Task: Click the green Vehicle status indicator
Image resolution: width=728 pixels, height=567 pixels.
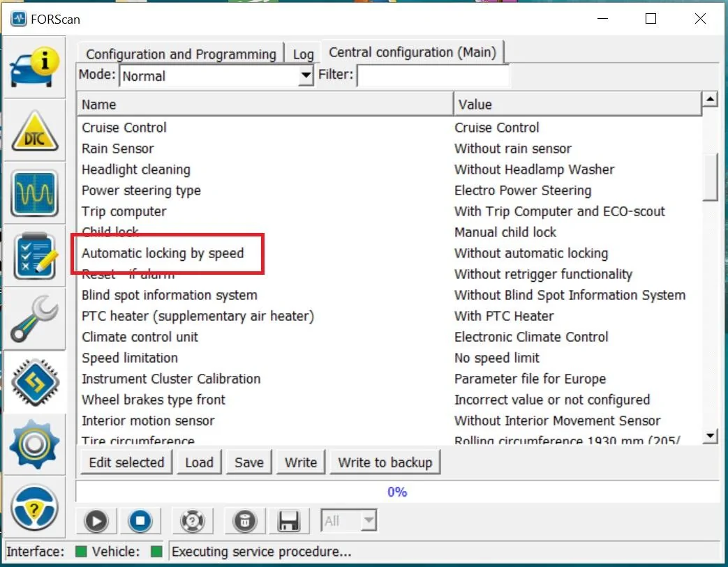Action: pyautogui.click(x=156, y=551)
